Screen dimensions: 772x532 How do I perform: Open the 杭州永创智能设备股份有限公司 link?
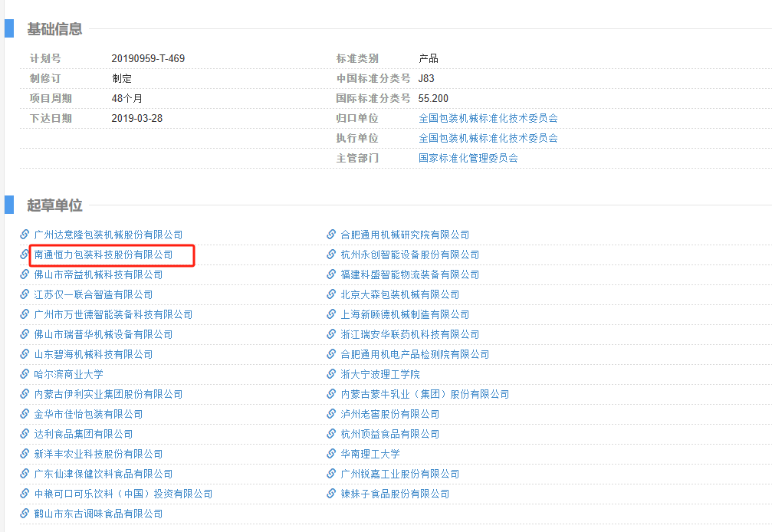coord(409,255)
